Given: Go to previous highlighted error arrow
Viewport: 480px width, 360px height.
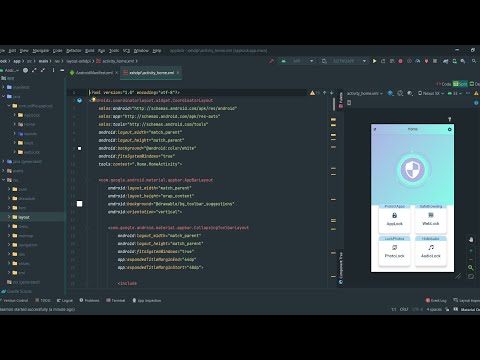Looking at the screenshot, I should click(x=325, y=93).
